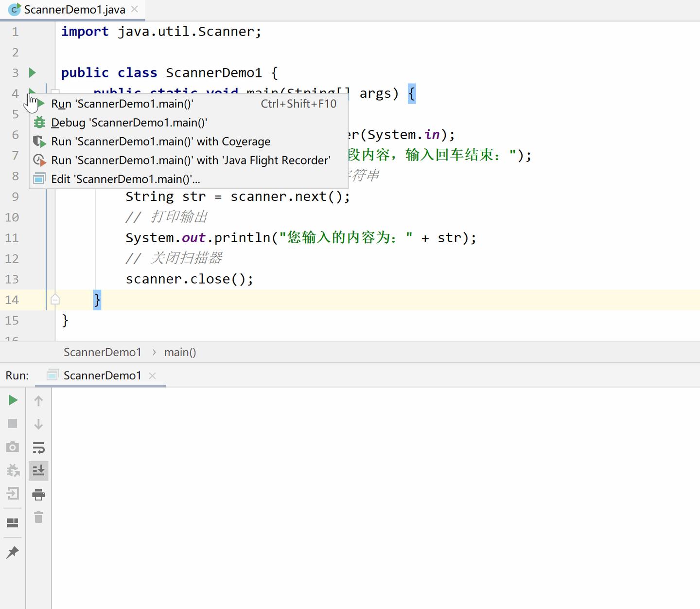Viewport: 700px width, 609px height.
Task: Click 'scanner.next();' on line 9
Action: pyautogui.click(x=290, y=197)
